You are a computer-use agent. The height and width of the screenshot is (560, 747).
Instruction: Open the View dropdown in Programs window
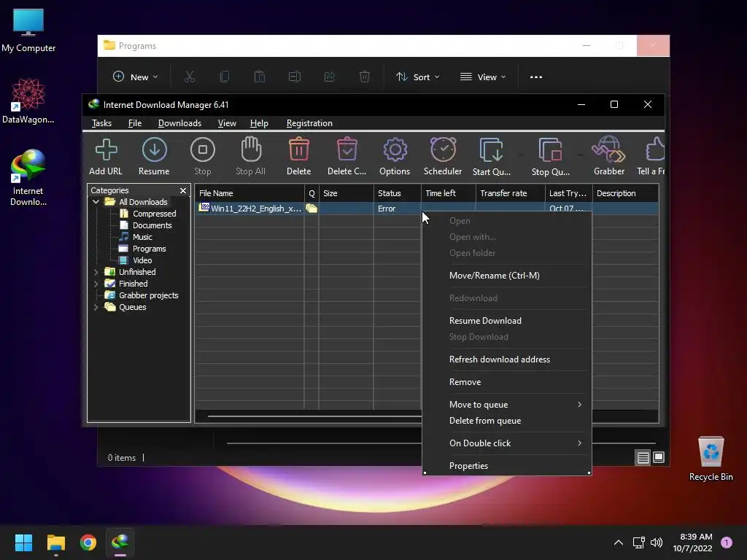pyautogui.click(x=483, y=77)
